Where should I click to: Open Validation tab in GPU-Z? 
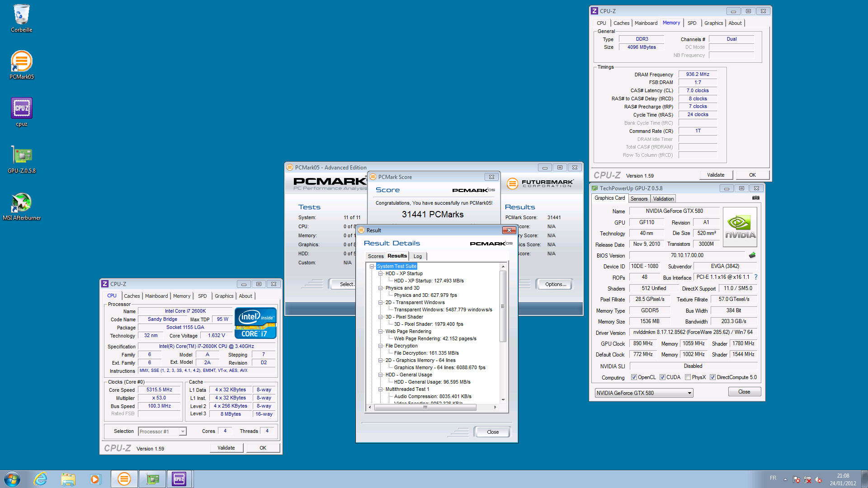[x=663, y=199]
